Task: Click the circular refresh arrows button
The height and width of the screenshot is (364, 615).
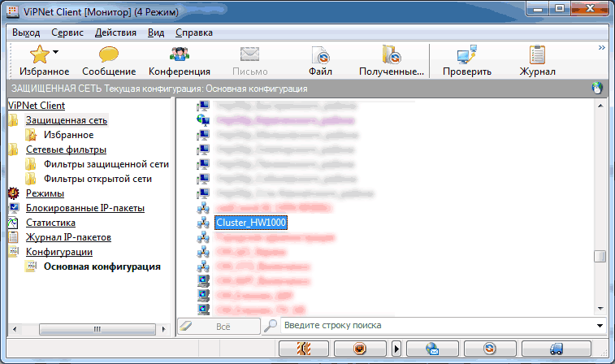Action: (490, 349)
